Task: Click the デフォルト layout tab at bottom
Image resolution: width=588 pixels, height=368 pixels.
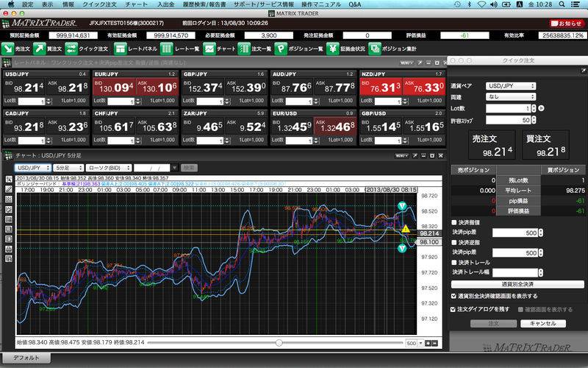Action: [x=26, y=358]
